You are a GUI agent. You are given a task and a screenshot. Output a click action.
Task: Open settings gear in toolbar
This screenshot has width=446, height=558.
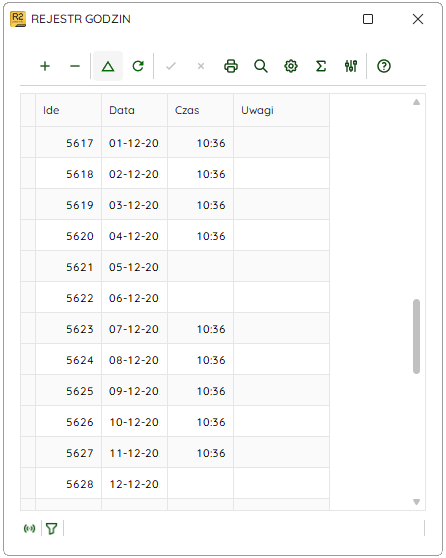pyautogui.click(x=291, y=66)
